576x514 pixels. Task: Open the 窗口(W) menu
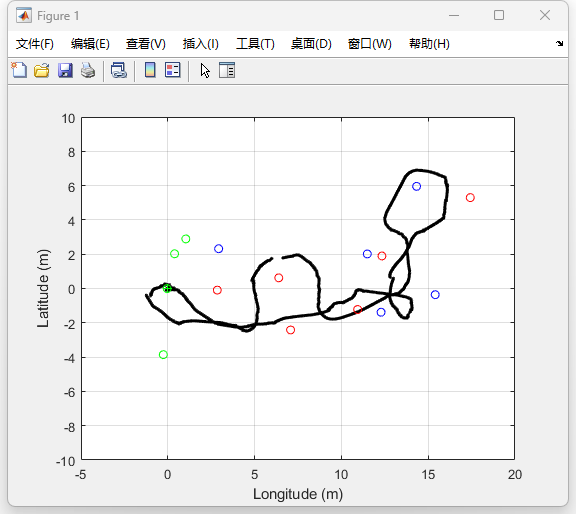coord(370,44)
